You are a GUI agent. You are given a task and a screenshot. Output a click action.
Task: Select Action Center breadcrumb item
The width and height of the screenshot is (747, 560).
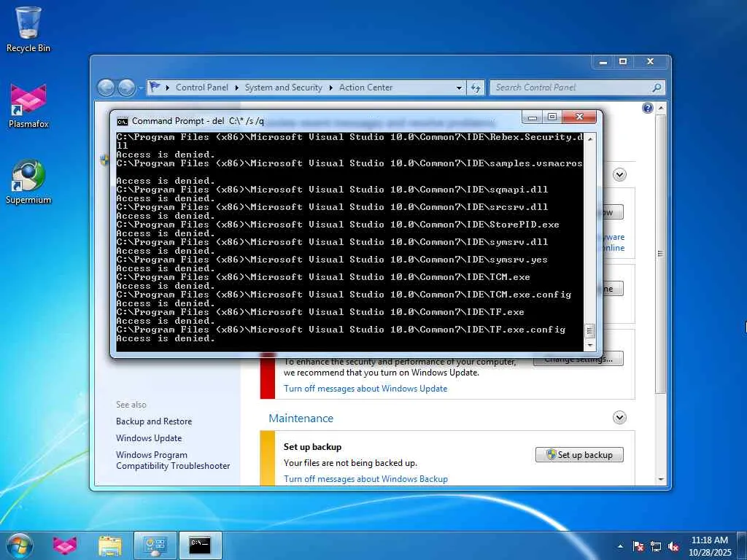(x=366, y=87)
